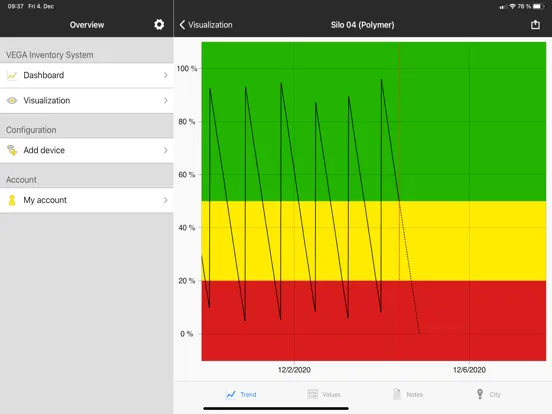Click the Visualization eye icon

point(12,101)
